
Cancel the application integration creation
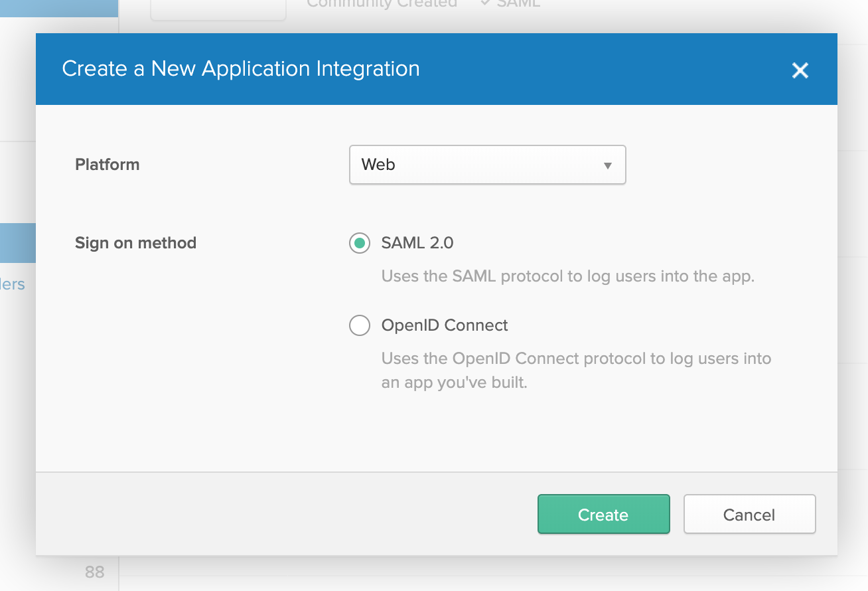749,514
